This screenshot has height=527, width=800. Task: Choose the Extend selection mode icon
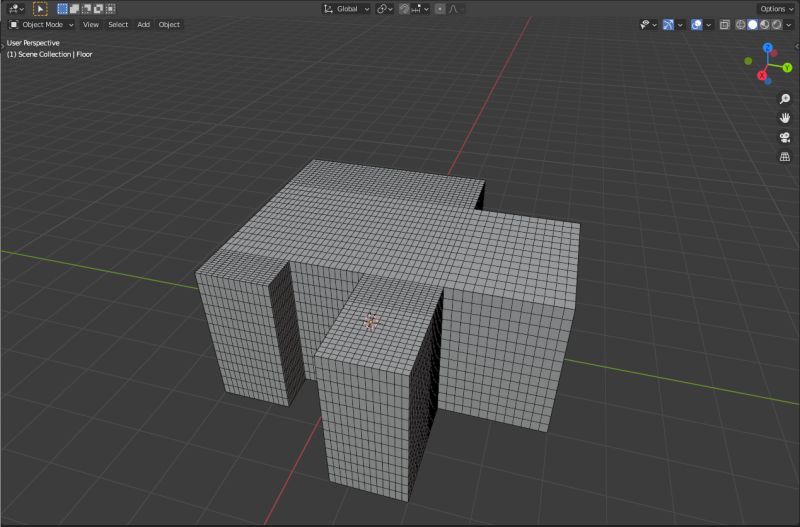click(x=74, y=9)
